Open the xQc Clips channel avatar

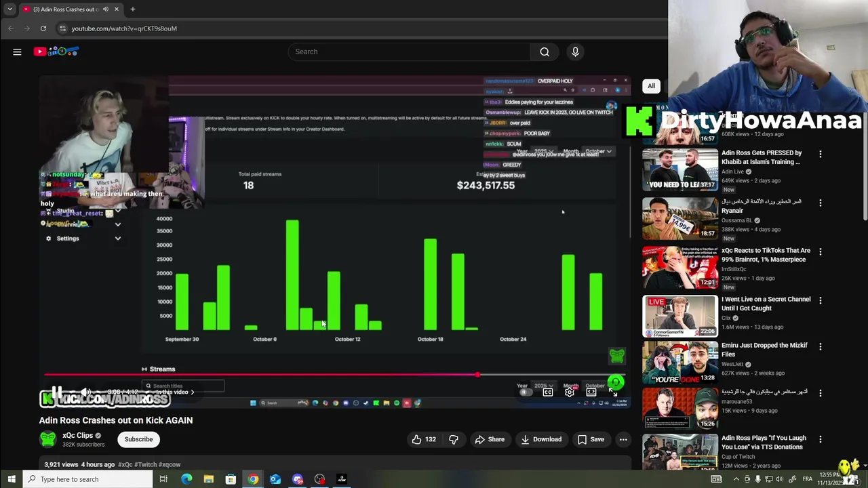point(47,439)
